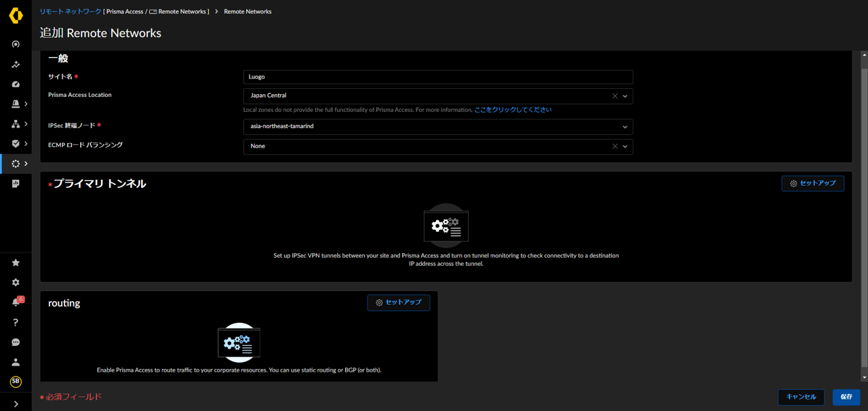Open the bell notifications icon with badge
The height and width of the screenshot is (411, 868).
(16, 302)
